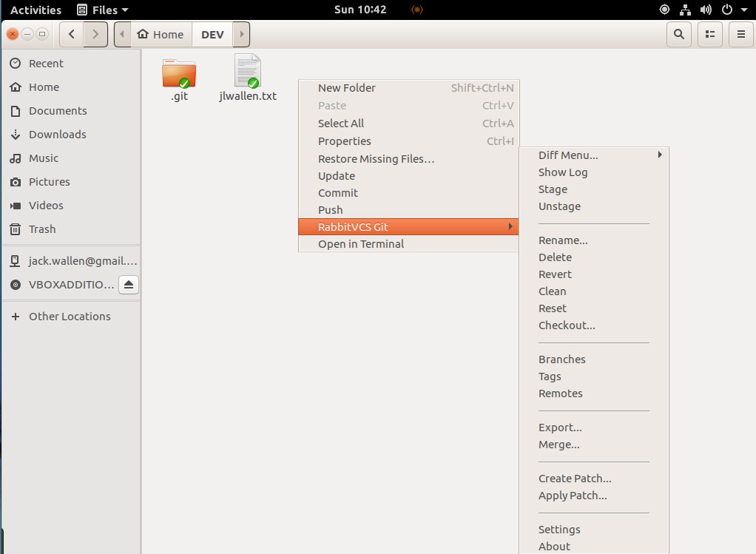Select Show Log in RabbitVCS submenu
756x554 pixels.
(563, 172)
